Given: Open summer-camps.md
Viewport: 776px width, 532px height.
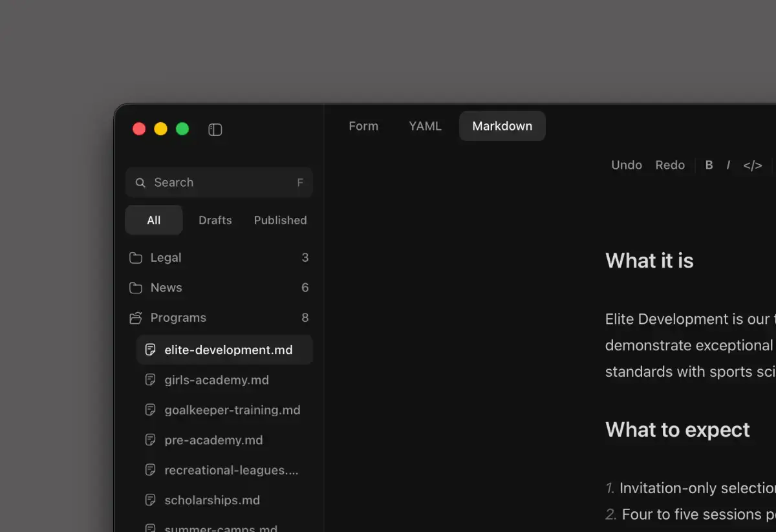Looking at the screenshot, I should (x=225, y=527).
